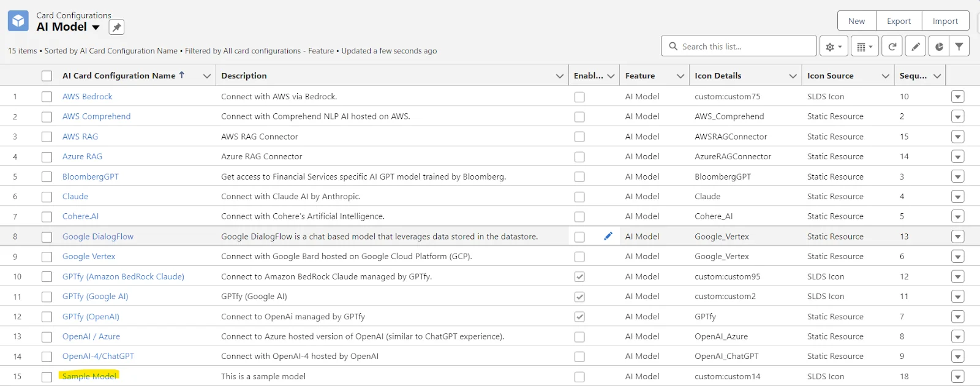
Task: Open the GPTfy (OpenAI) record link
Action: click(91, 317)
